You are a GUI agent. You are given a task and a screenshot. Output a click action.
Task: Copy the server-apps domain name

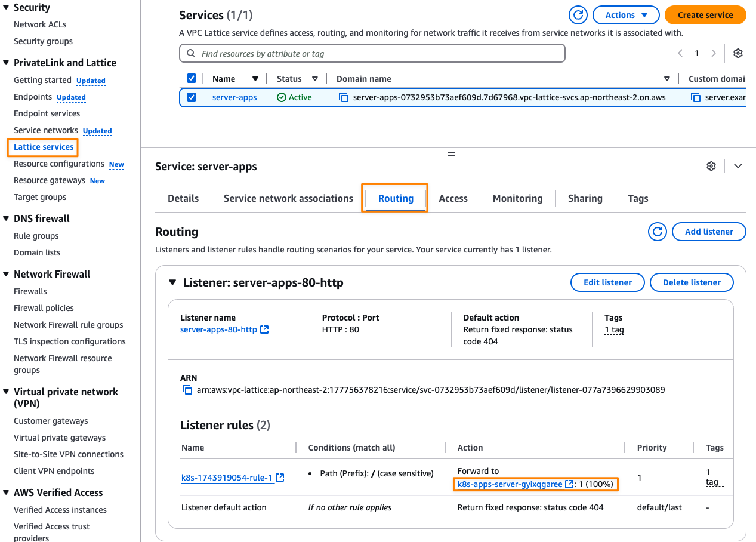click(x=344, y=97)
